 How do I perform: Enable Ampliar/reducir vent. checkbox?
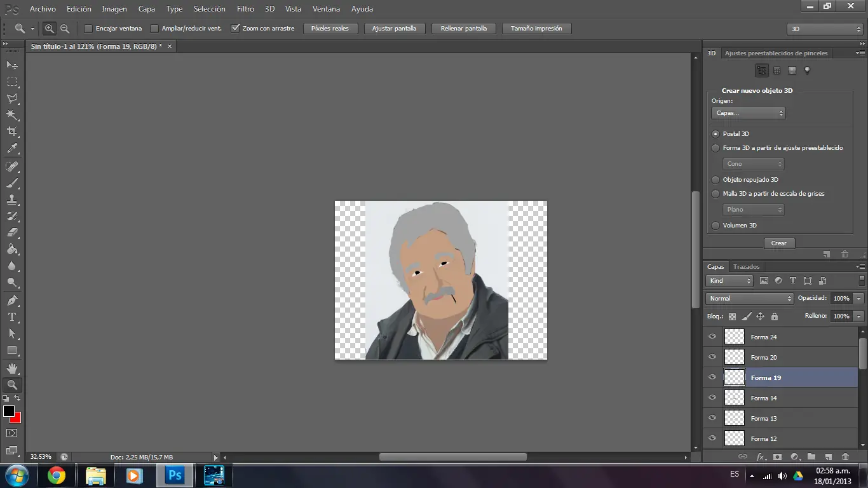tap(154, 29)
